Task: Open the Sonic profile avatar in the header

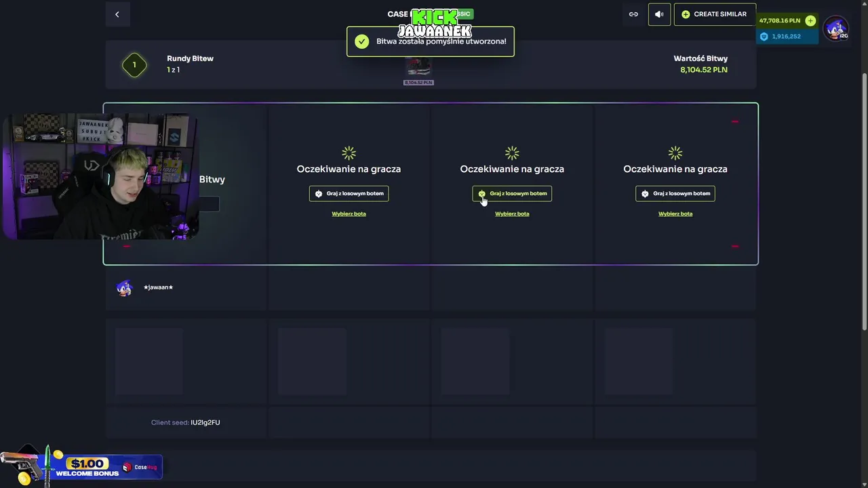Action: tap(835, 28)
